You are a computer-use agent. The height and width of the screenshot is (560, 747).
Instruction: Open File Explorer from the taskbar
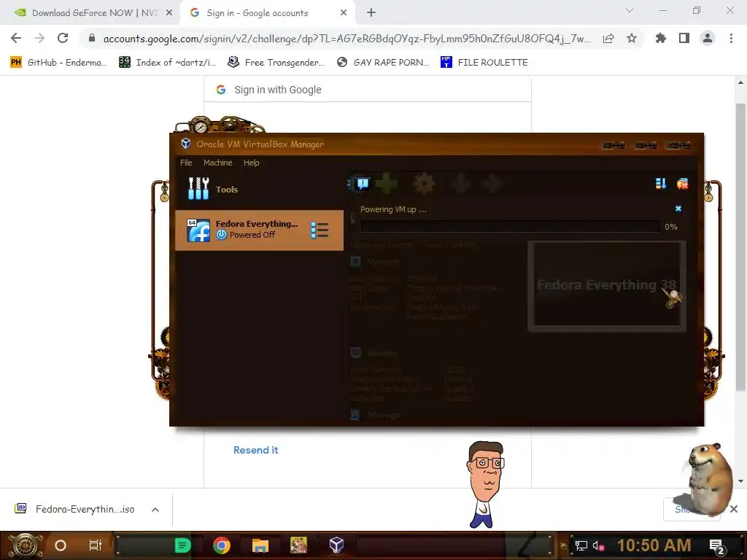260,545
